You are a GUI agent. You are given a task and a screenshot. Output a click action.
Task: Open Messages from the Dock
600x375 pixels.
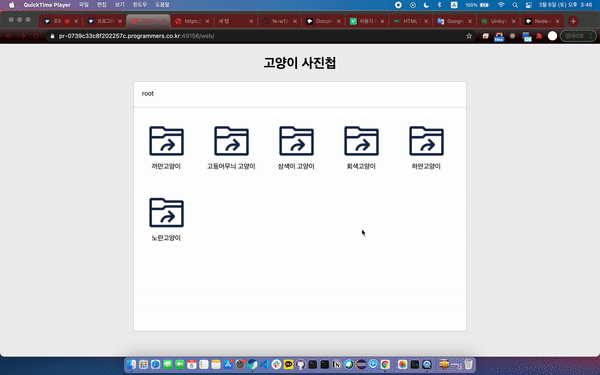coord(168,365)
